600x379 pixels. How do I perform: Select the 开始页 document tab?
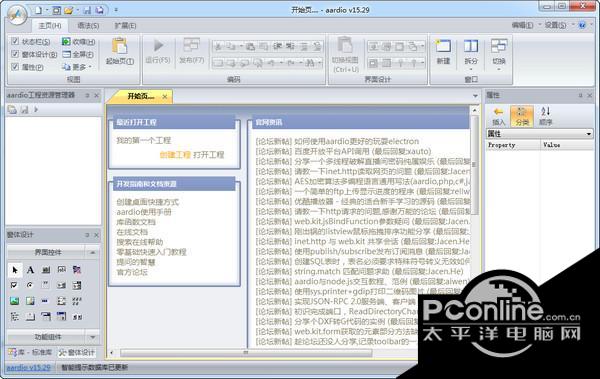[x=140, y=96]
